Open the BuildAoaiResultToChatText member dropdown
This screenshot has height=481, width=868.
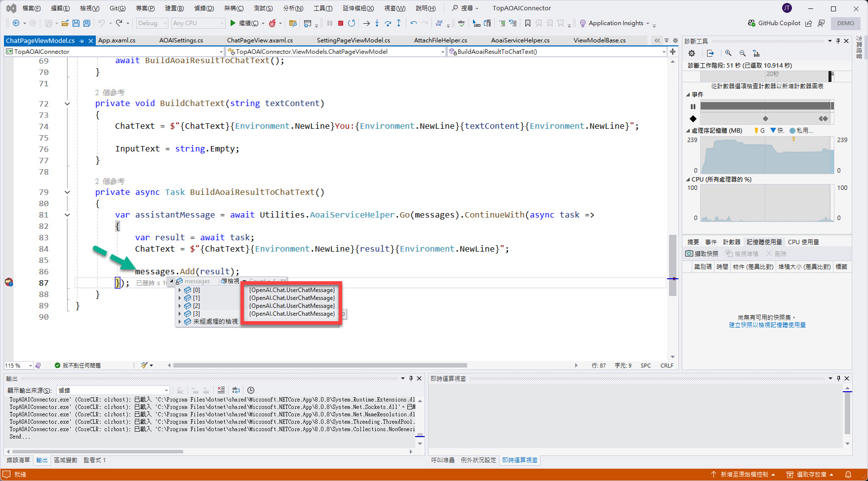[557, 52]
